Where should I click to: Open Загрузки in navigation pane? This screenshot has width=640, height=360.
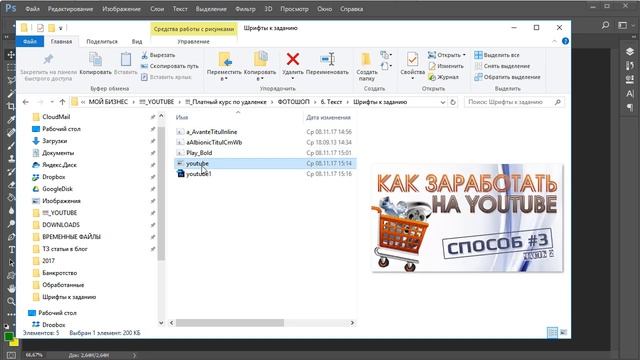(x=54, y=141)
